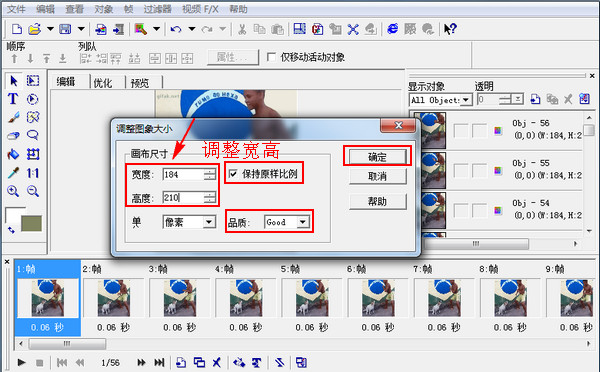Click the Add Image toolbar icon
600x372 pixels.
click(101, 29)
